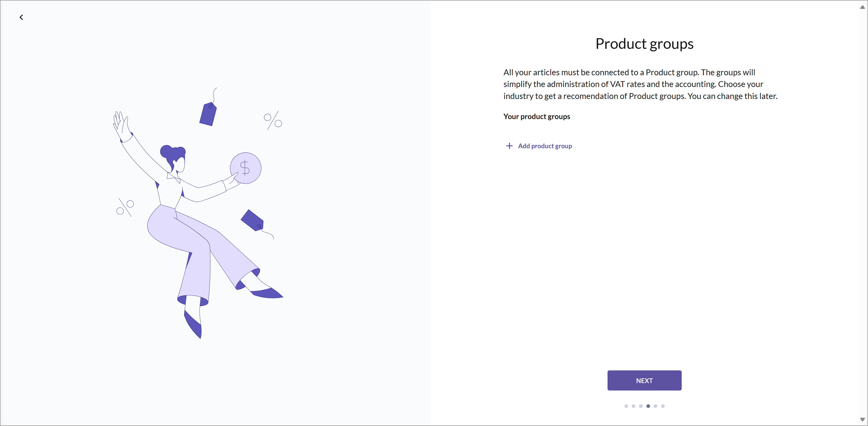Click the lower-left percent sign graphic
Screen dimensions: 868x426
pos(125,207)
